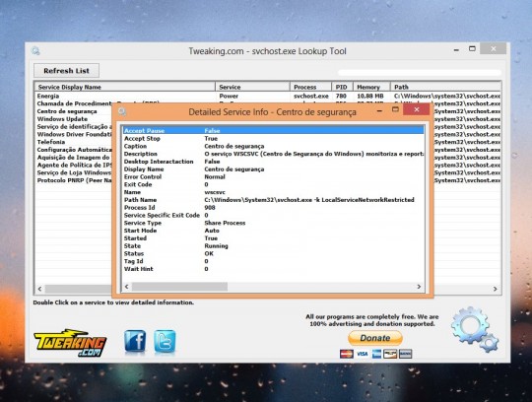
Task: Click the VISA payment icon
Action: (x=362, y=354)
